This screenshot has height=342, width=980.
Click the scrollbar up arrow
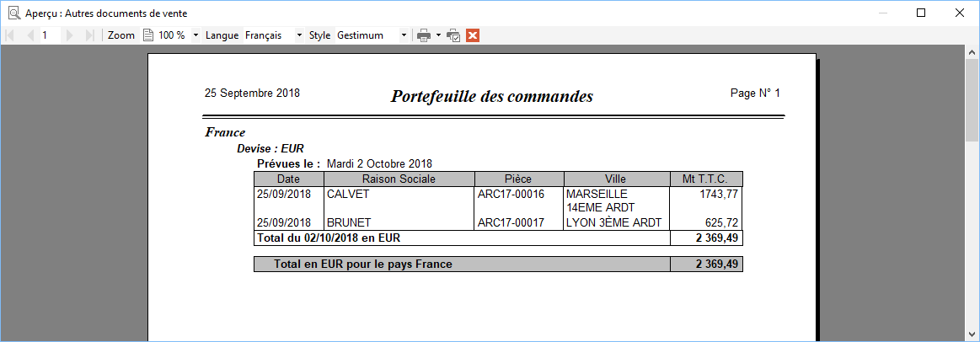click(x=972, y=51)
